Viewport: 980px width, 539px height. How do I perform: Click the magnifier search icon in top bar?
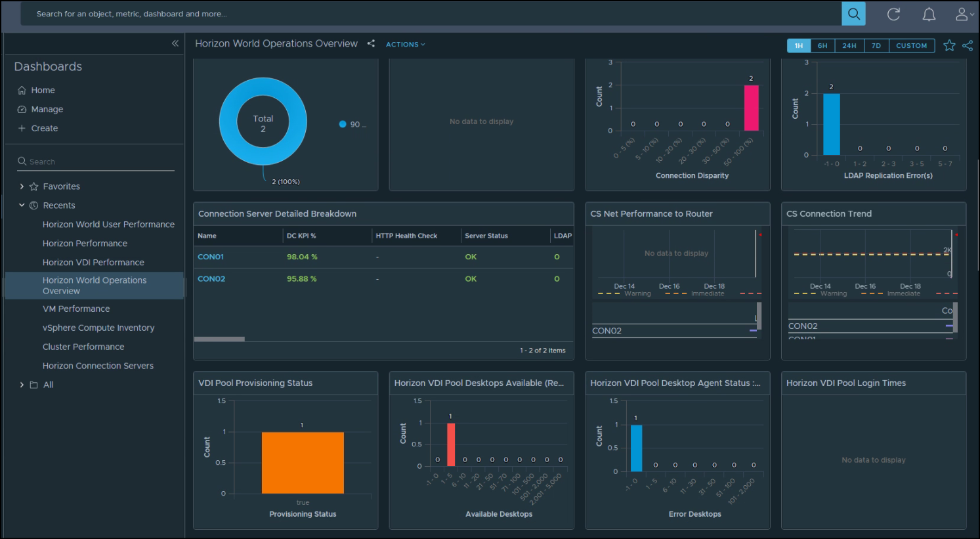point(853,13)
